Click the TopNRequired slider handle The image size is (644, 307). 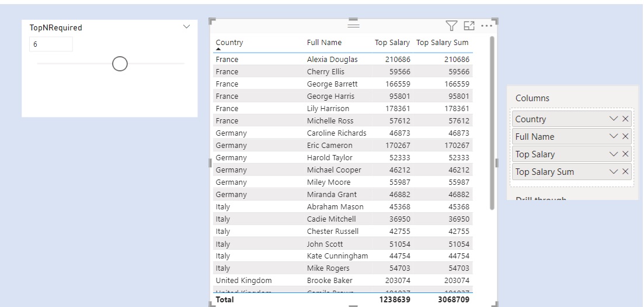point(120,64)
